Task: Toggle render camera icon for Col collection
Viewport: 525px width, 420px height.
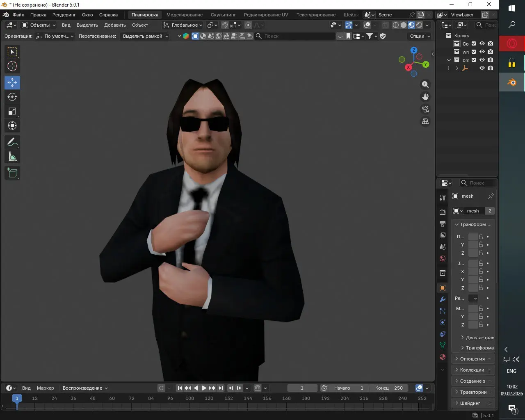Action: click(491, 43)
